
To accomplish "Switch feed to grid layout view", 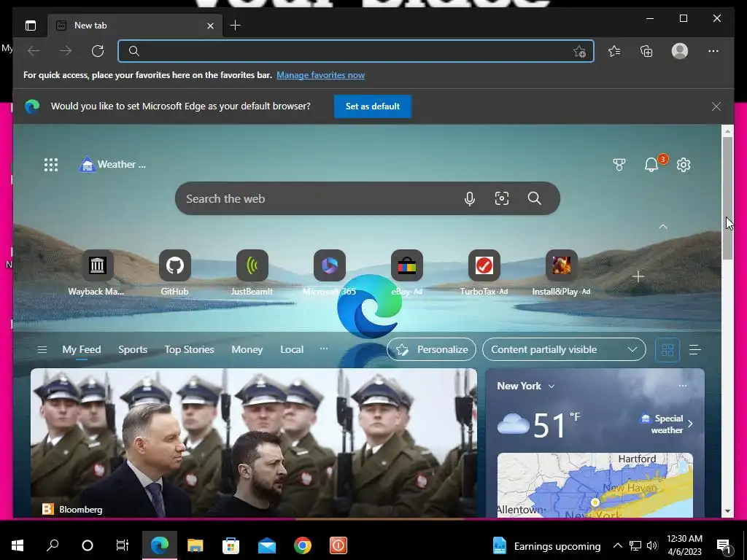I will [667, 350].
